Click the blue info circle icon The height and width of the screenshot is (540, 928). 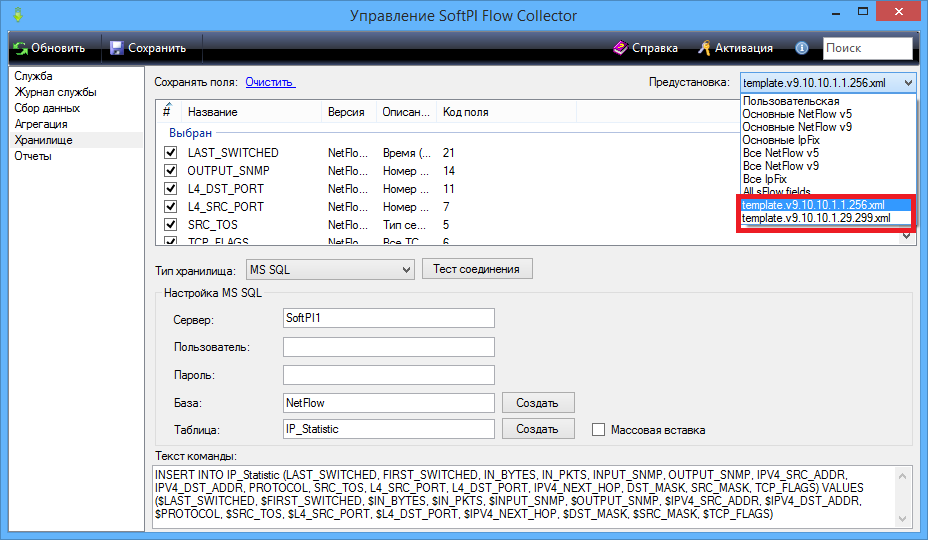point(801,48)
